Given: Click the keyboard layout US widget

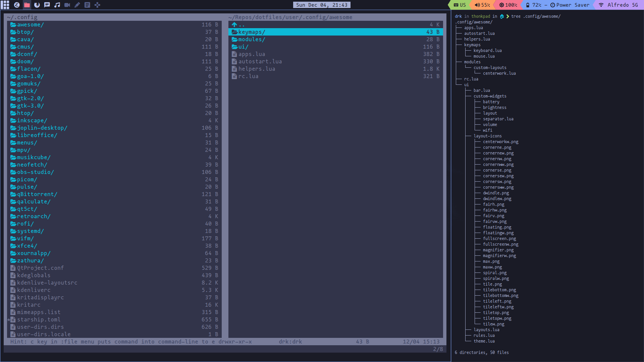Looking at the screenshot, I should (x=460, y=5).
